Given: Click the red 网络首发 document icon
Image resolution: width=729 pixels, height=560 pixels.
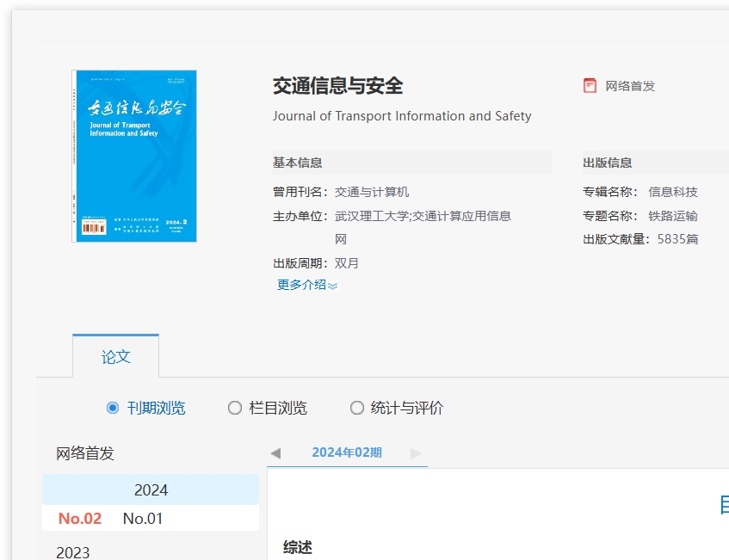Looking at the screenshot, I should click(x=590, y=86).
